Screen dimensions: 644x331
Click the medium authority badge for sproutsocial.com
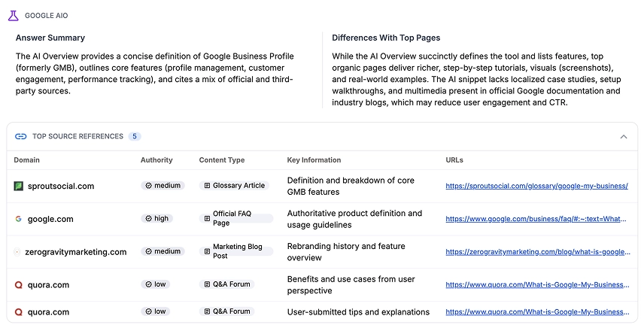[x=163, y=186]
